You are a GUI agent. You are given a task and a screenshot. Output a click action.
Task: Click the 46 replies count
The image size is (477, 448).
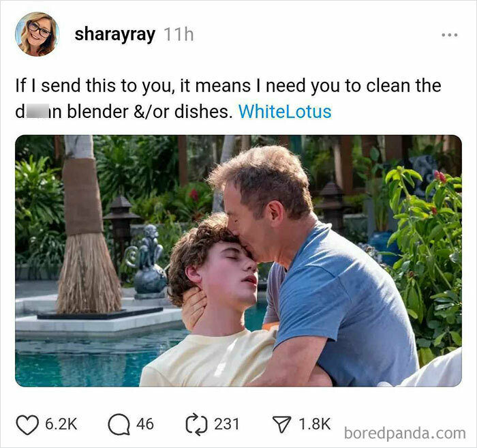click(x=144, y=424)
